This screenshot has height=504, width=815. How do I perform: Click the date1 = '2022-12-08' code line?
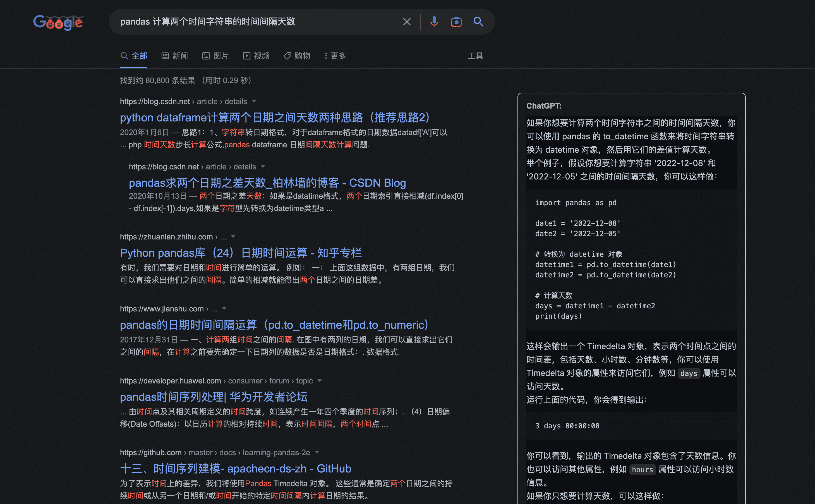coord(578,223)
